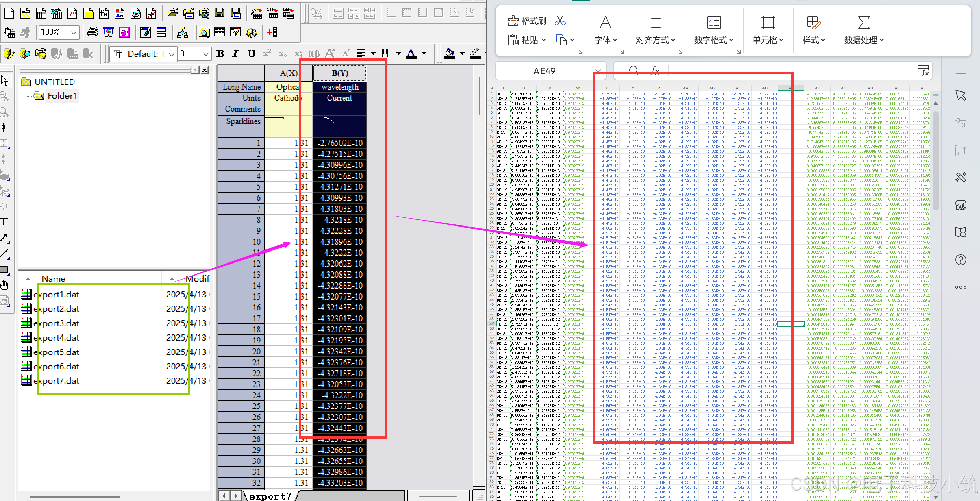
Task: Toggle bold formatting
Action: click(220, 54)
